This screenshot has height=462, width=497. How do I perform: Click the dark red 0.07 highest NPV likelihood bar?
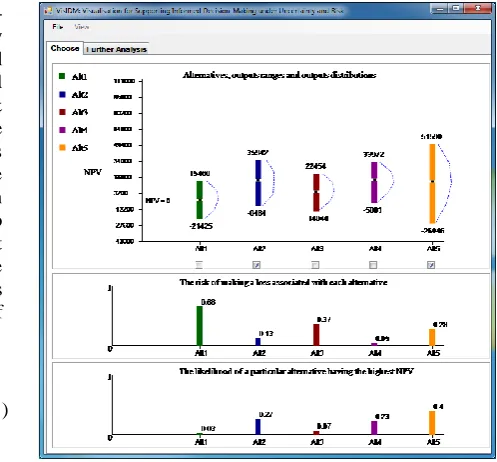coord(316,433)
